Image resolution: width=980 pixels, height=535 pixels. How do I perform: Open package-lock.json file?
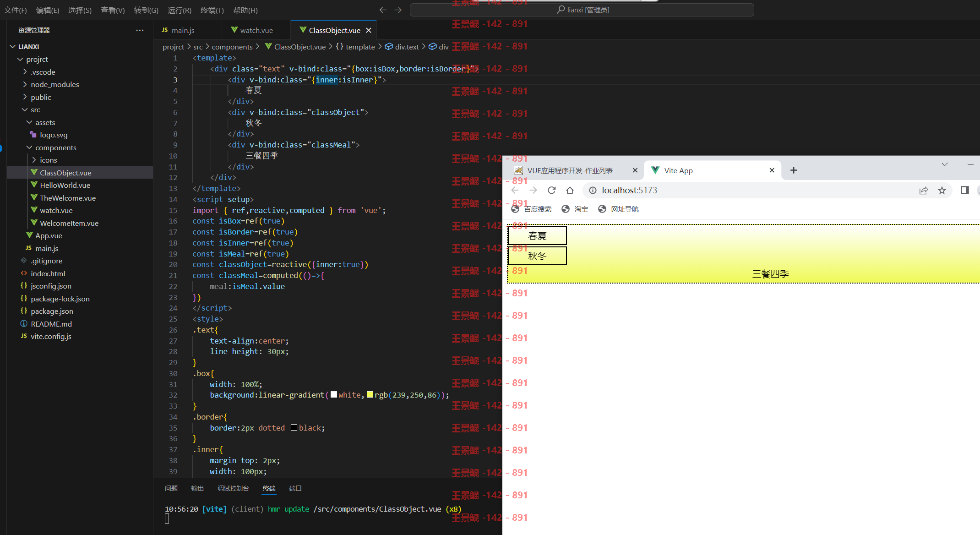[60, 299]
